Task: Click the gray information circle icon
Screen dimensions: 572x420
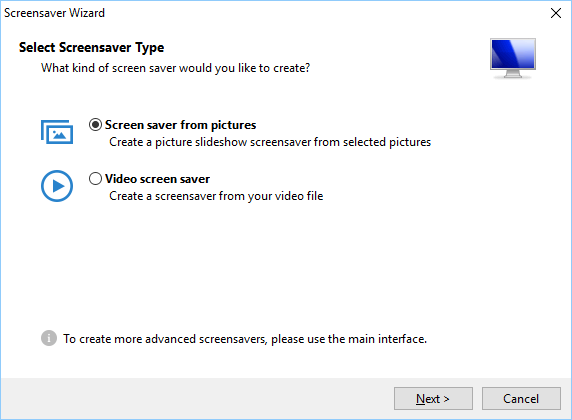Action: pyautogui.click(x=49, y=338)
